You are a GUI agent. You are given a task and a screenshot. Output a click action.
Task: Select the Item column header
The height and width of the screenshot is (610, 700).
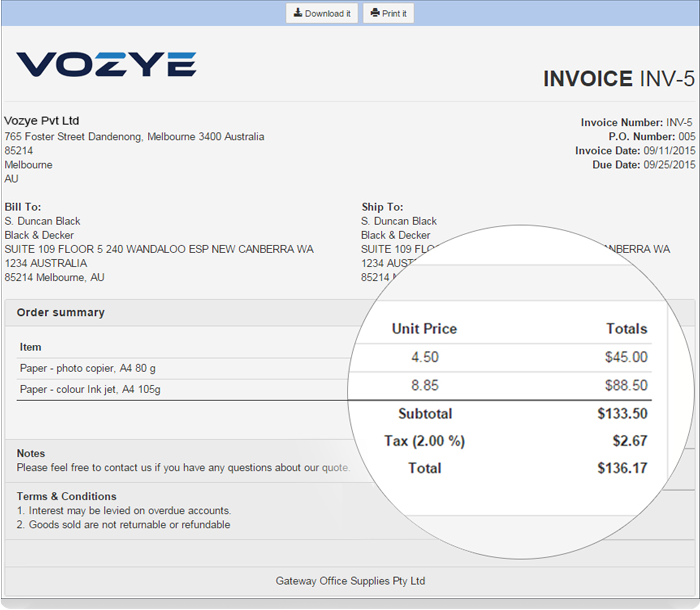click(30, 347)
